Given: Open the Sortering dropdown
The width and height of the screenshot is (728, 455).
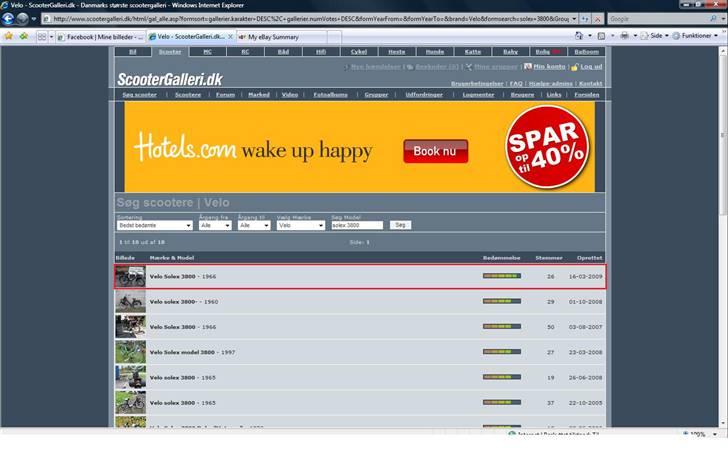Looking at the screenshot, I should 154,226.
